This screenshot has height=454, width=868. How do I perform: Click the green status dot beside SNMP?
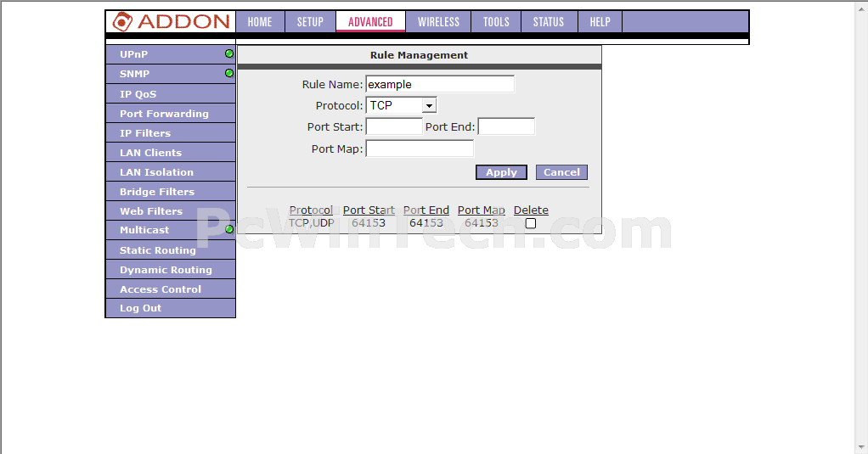[x=229, y=73]
